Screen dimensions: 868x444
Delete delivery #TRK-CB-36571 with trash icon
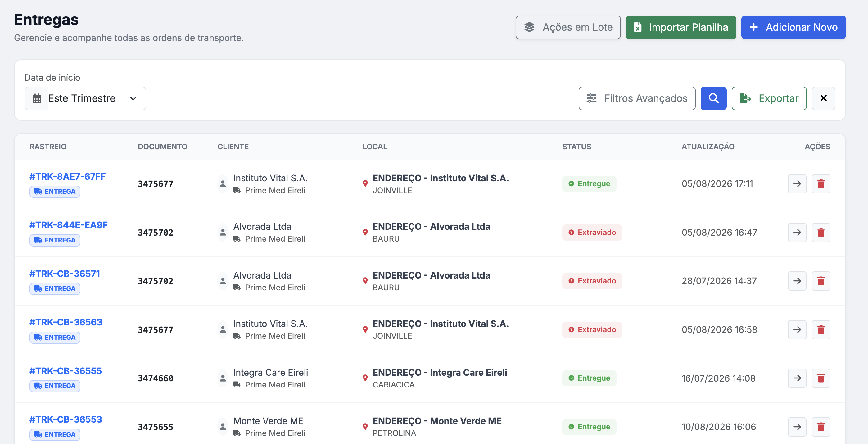click(x=821, y=281)
